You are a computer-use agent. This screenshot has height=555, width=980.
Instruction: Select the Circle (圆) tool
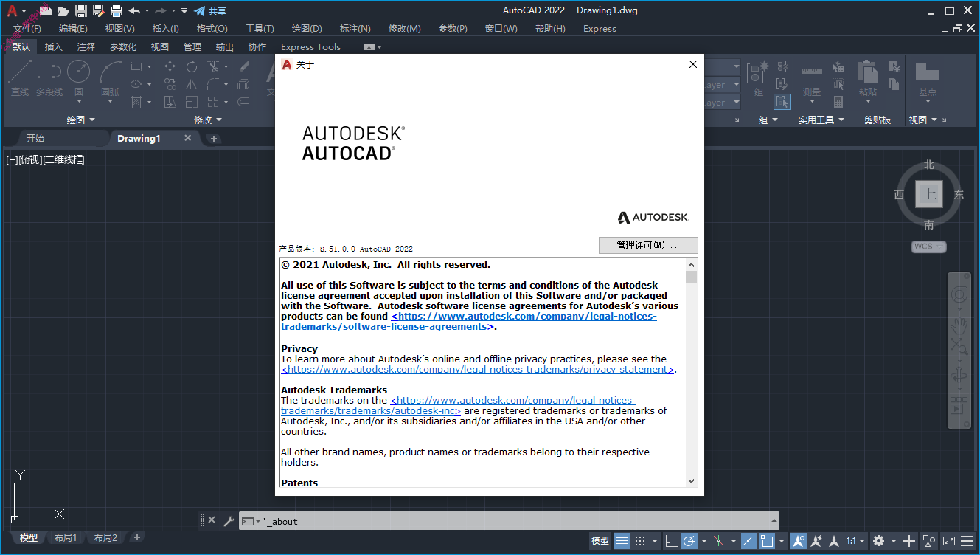78,77
